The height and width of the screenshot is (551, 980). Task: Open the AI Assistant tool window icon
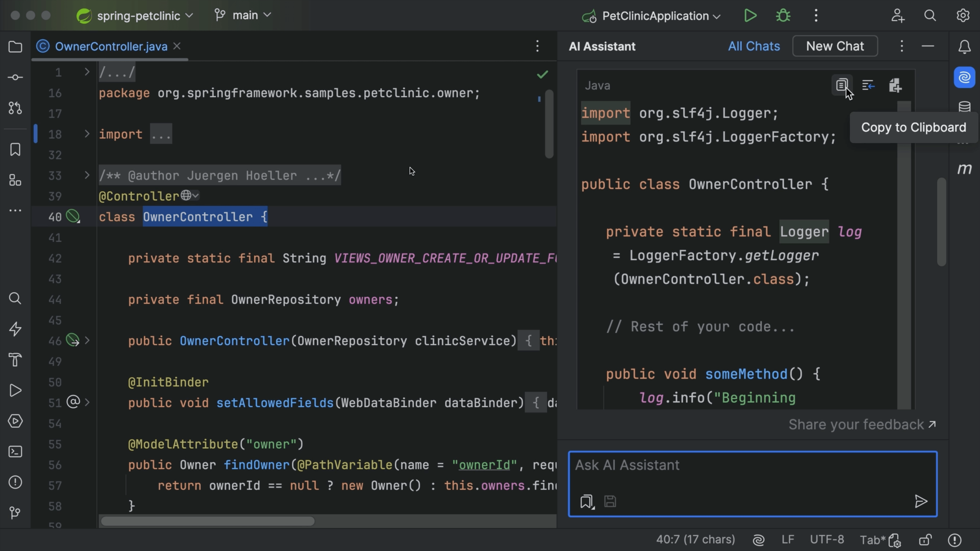coord(964,78)
